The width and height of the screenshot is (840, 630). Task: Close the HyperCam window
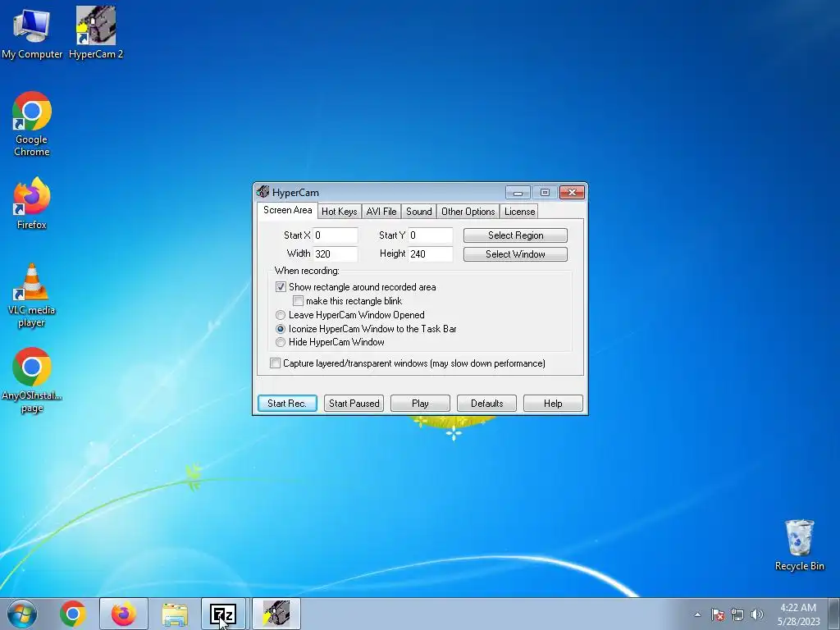coord(572,192)
